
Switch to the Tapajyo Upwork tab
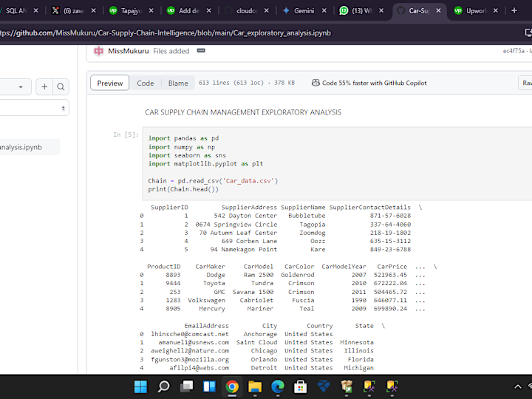[x=131, y=11]
